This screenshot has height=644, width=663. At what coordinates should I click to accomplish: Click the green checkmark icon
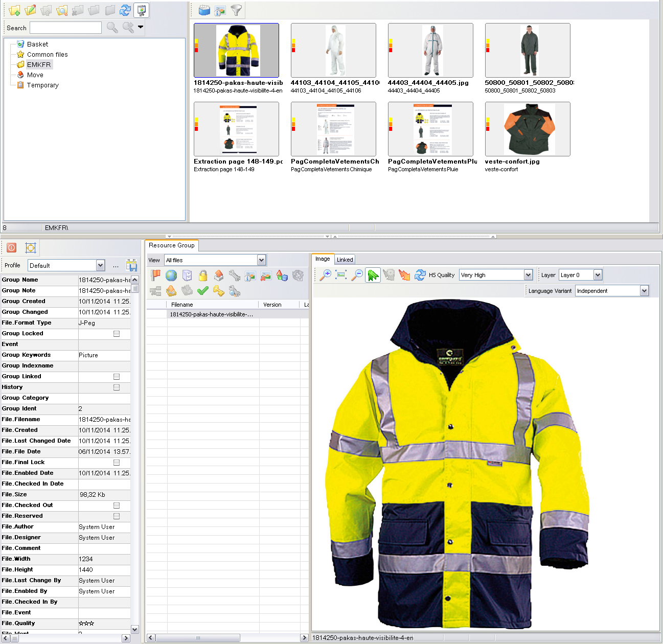(x=203, y=291)
